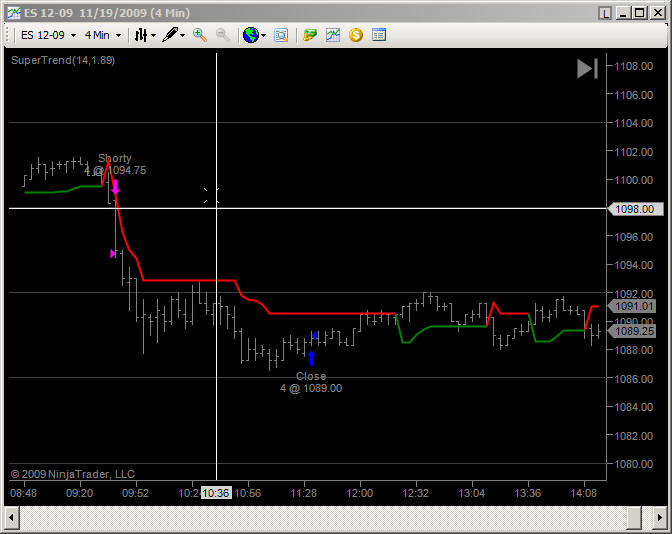This screenshot has width=672, height=534.
Task: Click the chart style bars icon
Action: pyautogui.click(x=141, y=35)
